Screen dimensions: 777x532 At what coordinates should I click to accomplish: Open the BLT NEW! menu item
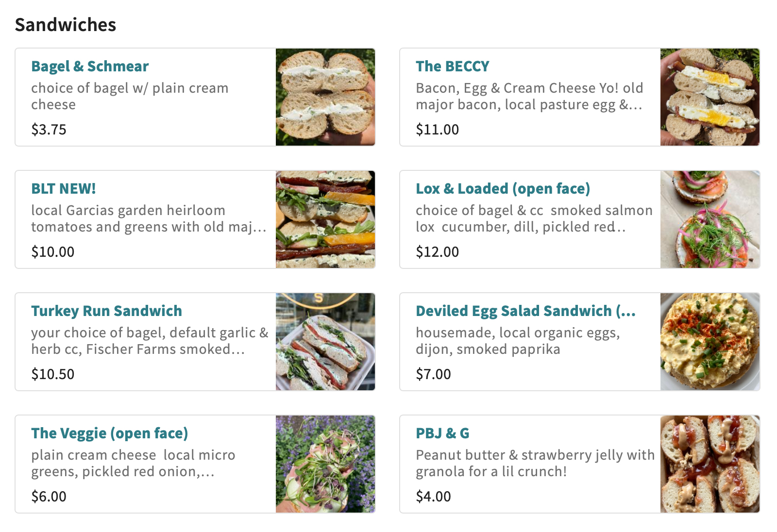click(x=64, y=188)
